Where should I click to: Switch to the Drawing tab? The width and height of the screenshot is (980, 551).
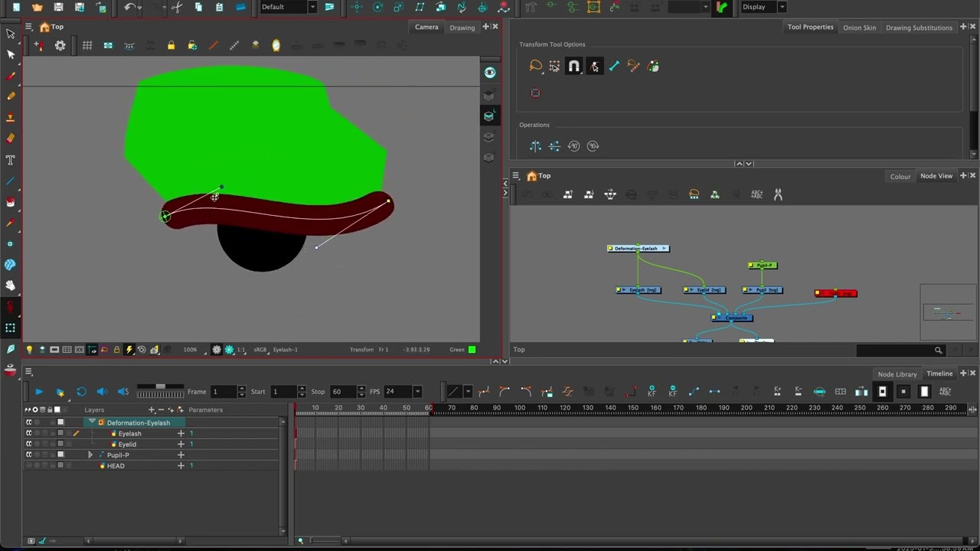pyautogui.click(x=462, y=28)
